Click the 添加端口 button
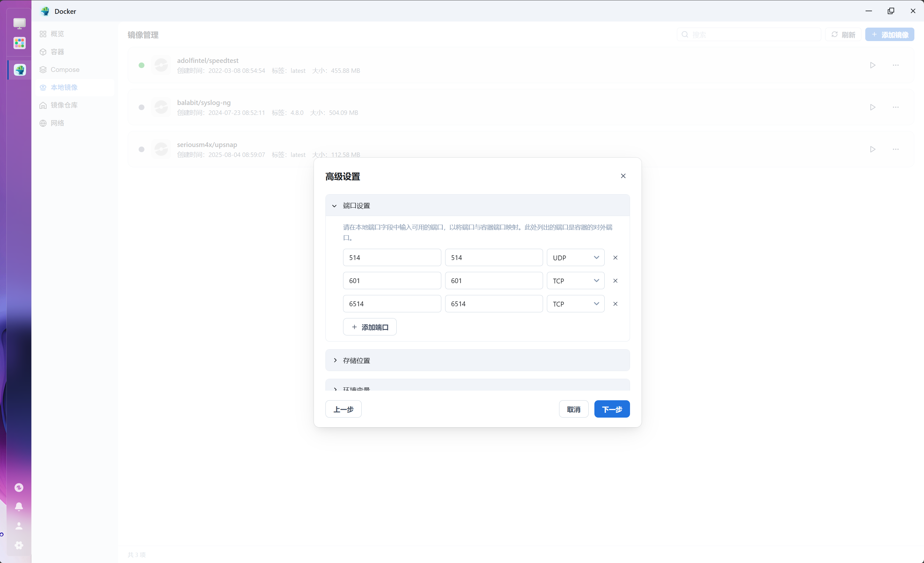Screen dimensions: 924x563 (369, 327)
